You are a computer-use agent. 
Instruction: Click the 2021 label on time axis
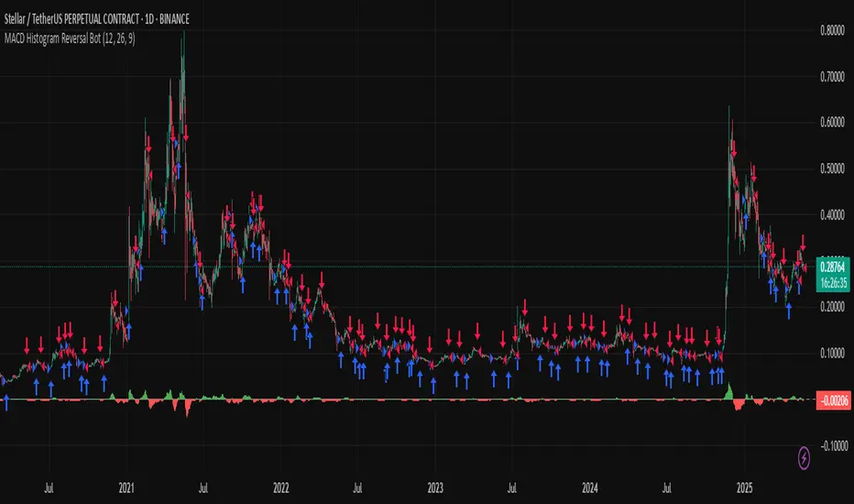(126, 488)
